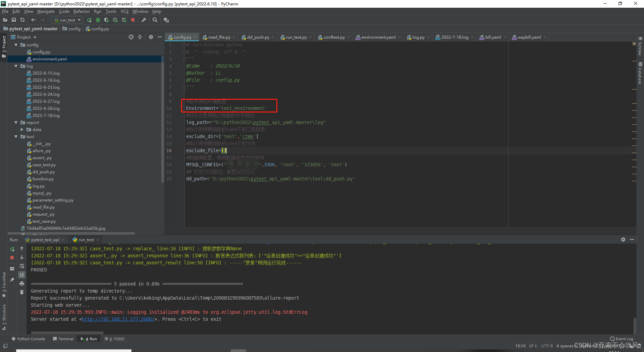Open the VCS menu
Screen dimensions: 644x352
click(x=124, y=11)
